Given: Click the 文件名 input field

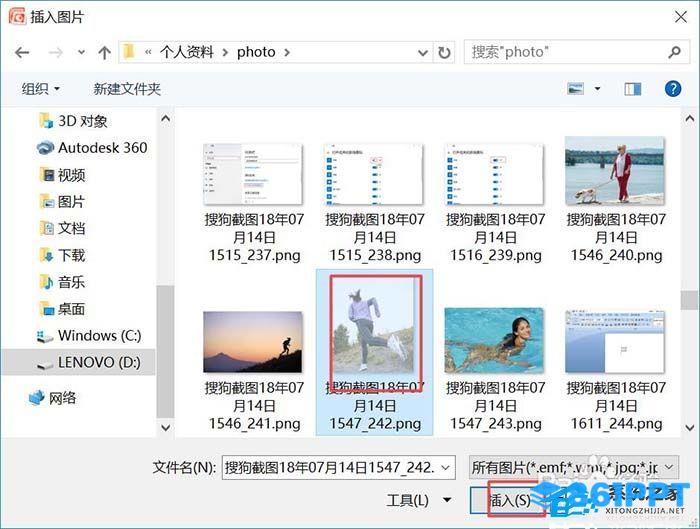Looking at the screenshot, I should tap(338, 467).
